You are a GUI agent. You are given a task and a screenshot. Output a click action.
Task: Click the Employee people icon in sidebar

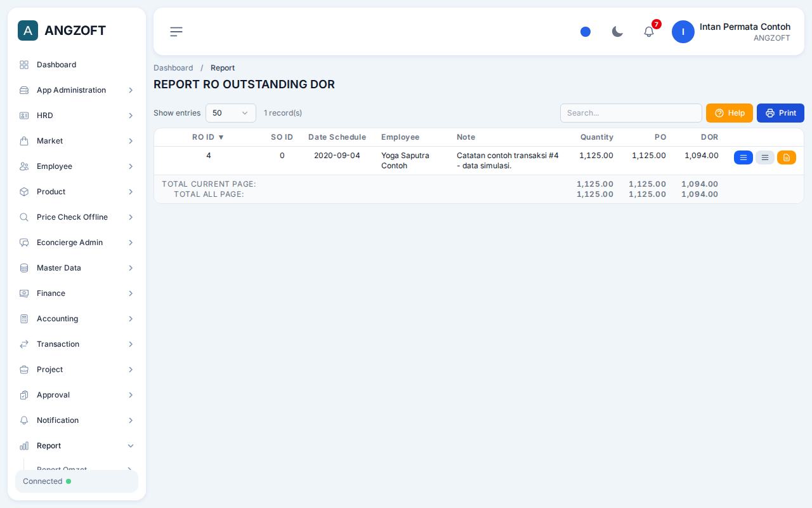pos(24,166)
